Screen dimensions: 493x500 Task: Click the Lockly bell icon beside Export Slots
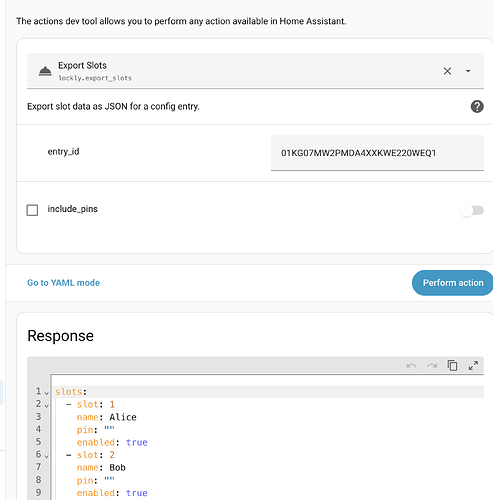point(45,71)
